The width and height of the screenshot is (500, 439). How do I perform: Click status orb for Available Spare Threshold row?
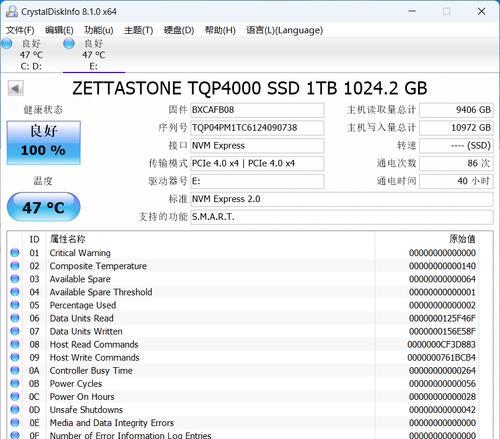[15, 292]
